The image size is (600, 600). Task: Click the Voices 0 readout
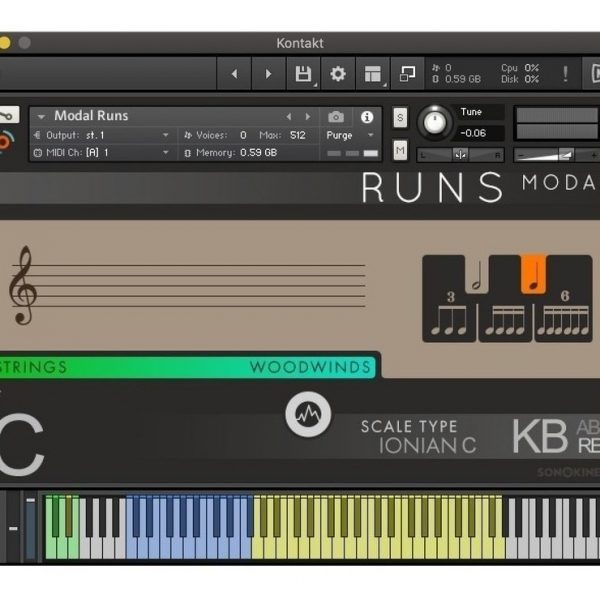click(215, 135)
